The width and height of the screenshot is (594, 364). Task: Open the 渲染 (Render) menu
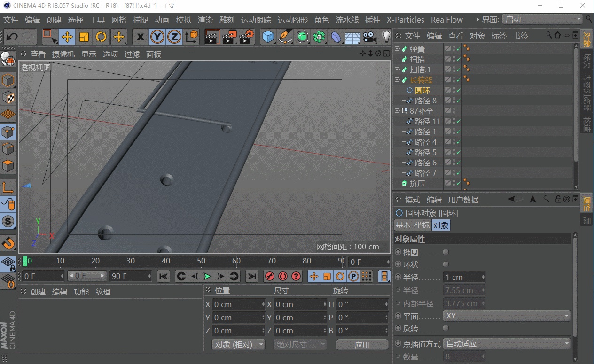click(205, 20)
